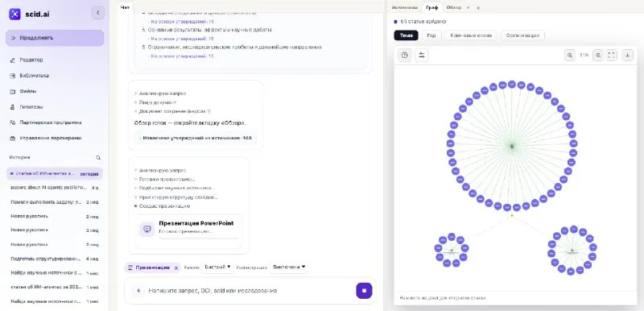
Task: Open link 'На основе утверждений: 14'
Action: pos(182,22)
